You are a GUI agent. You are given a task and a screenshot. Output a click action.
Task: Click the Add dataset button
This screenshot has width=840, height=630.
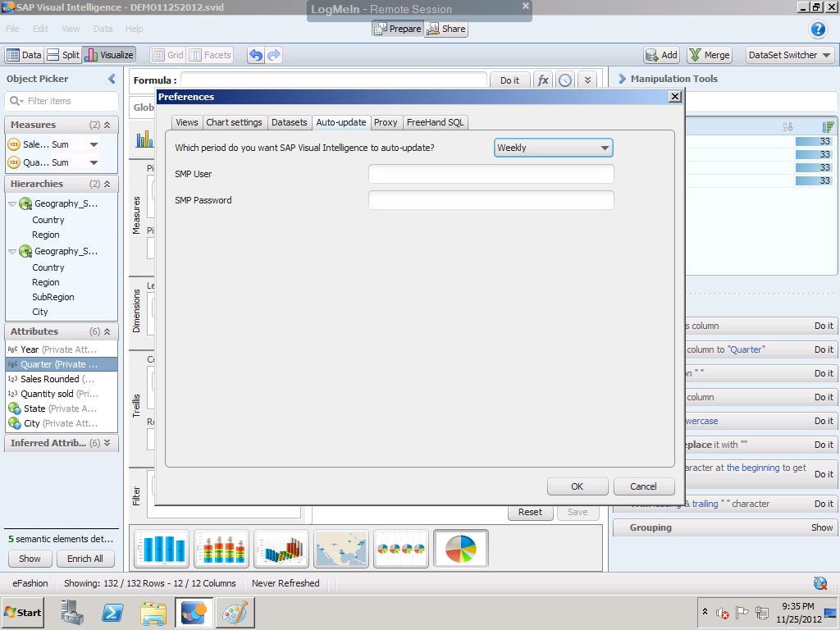pyautogui.click(x=662, y=55)
